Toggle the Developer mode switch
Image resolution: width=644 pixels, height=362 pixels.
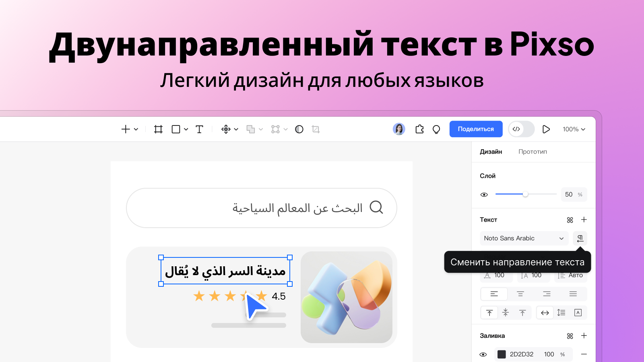tap(521, 129)
